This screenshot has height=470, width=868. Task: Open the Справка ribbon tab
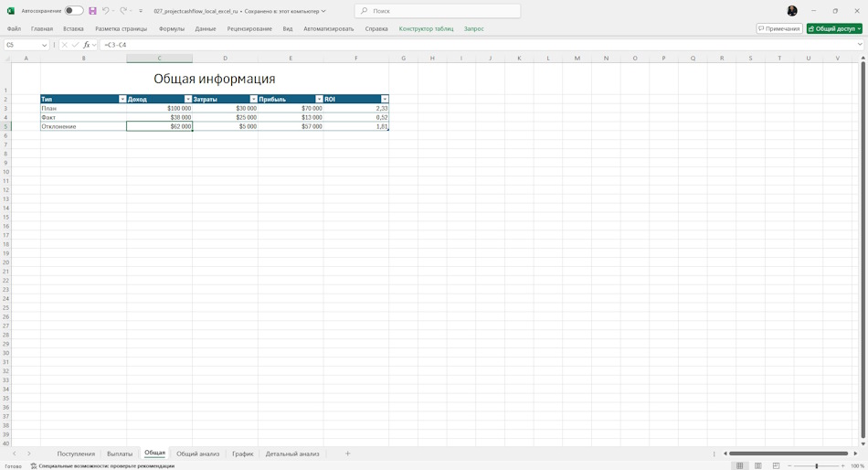click(376, 29)
